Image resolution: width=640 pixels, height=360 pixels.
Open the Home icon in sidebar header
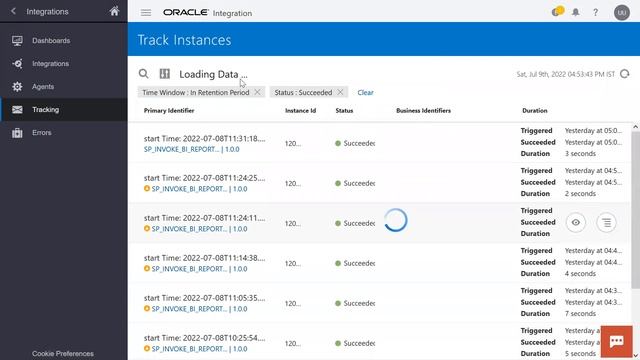[x=114, y=11]
